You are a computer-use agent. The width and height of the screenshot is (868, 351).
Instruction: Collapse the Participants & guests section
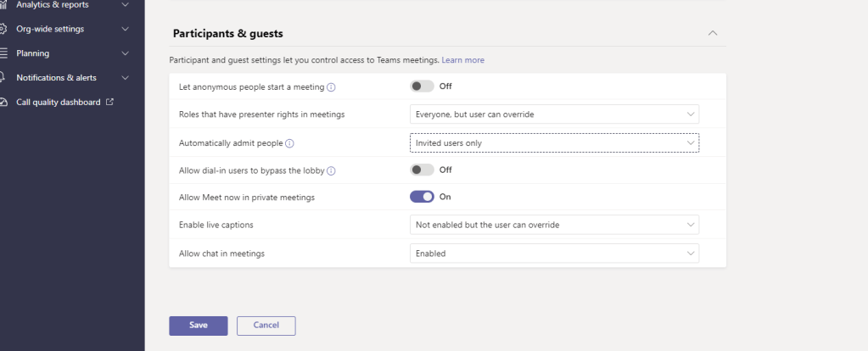click(x=713, y=33)
